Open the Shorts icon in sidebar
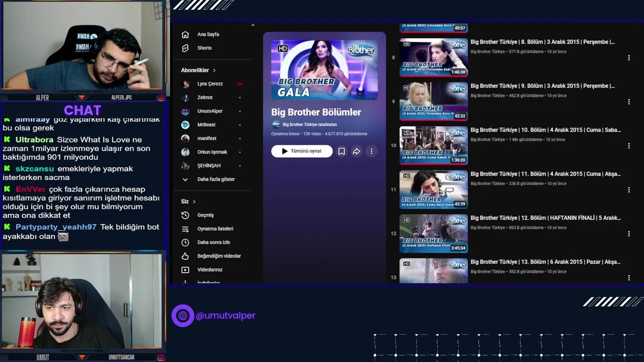The width and height of the screenshot is (644, 362). coord(185,48)
